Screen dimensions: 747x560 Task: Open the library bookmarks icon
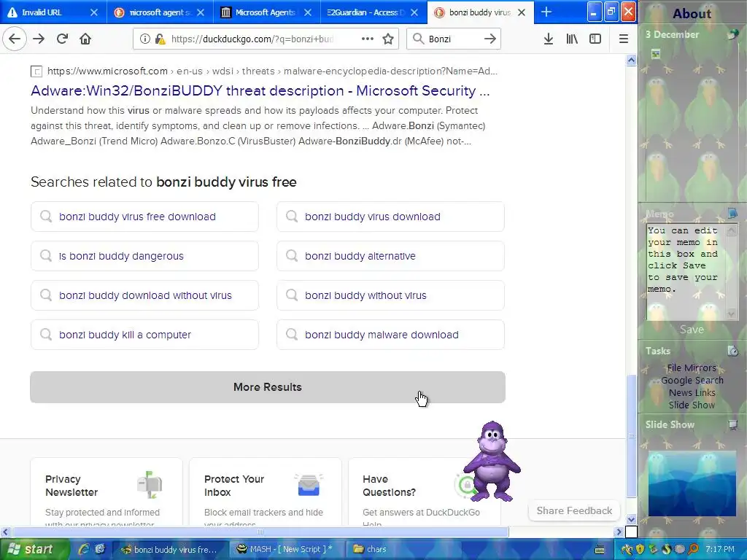click(572, 39)
